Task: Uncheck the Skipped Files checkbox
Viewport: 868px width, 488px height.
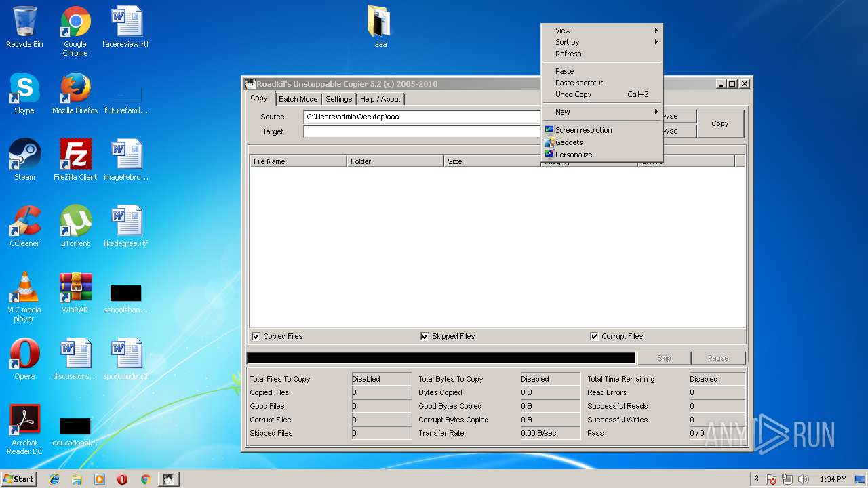Action: click(425, 336)
